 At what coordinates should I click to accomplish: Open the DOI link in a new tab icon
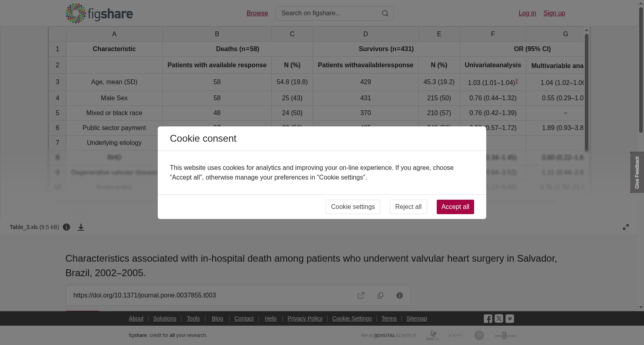(x=361, y=295)
